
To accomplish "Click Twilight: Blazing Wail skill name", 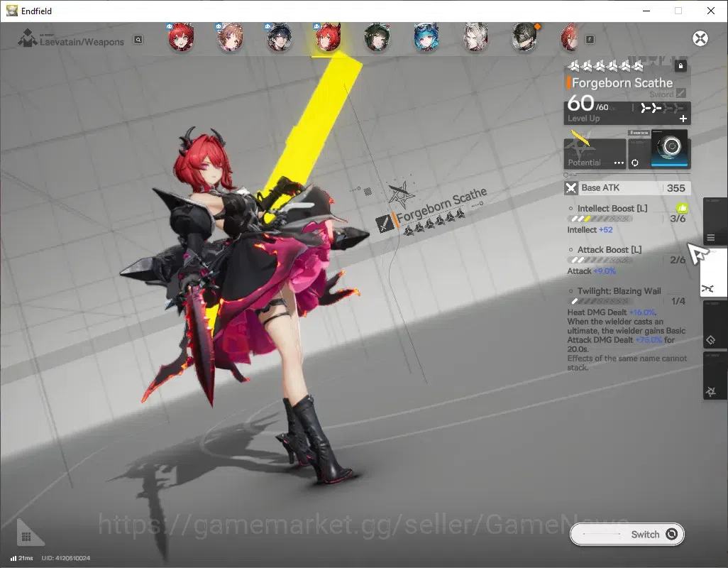I will click(x=619, y=291).
